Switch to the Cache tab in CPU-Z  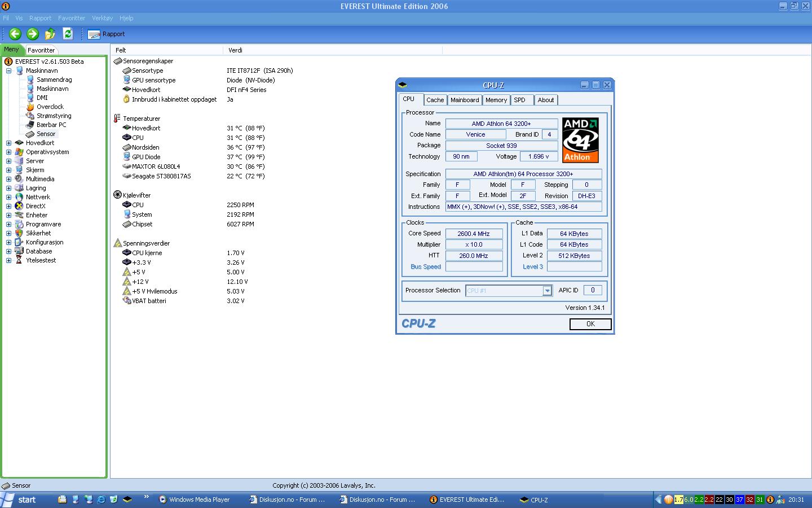(435, 100)
